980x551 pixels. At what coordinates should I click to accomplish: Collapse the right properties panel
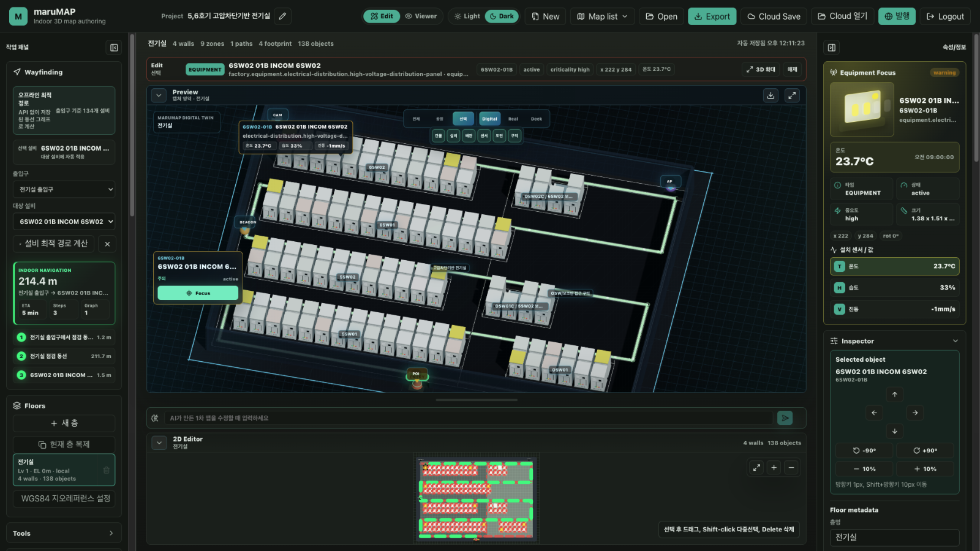832,47
